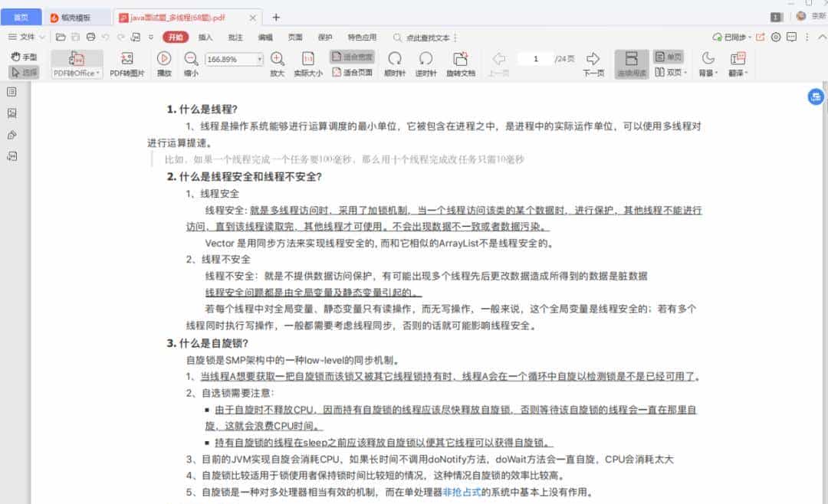The height and width of the screenshot is (504, 828).
Task: Start 播放 presentation playback
Action: [163, 61]
